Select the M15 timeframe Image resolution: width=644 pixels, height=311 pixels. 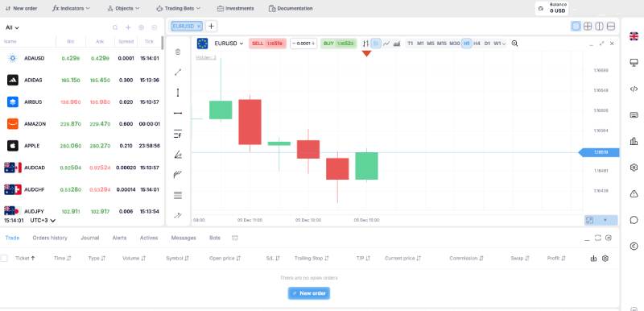click(441, 44)
